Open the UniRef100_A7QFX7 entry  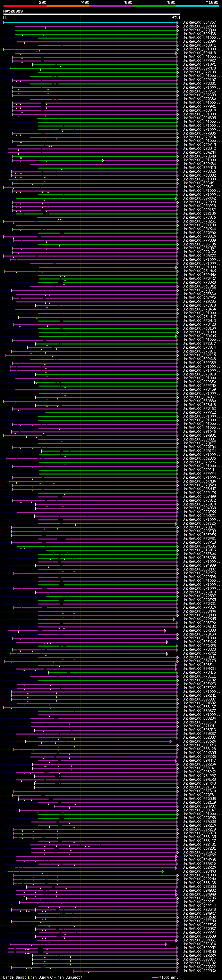pyautogui.click(x=199, y=278)
